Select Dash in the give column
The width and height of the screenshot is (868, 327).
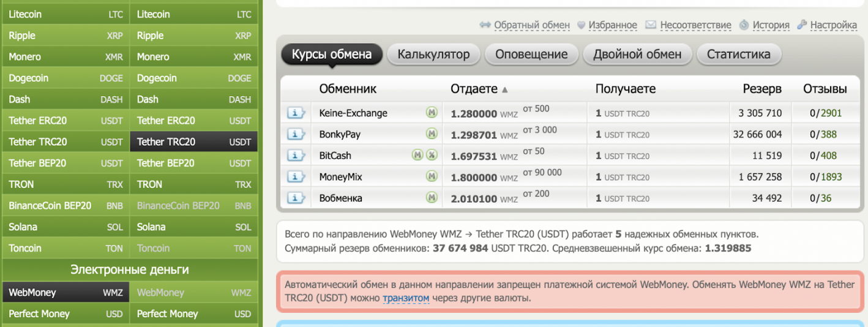pos(66,99)
